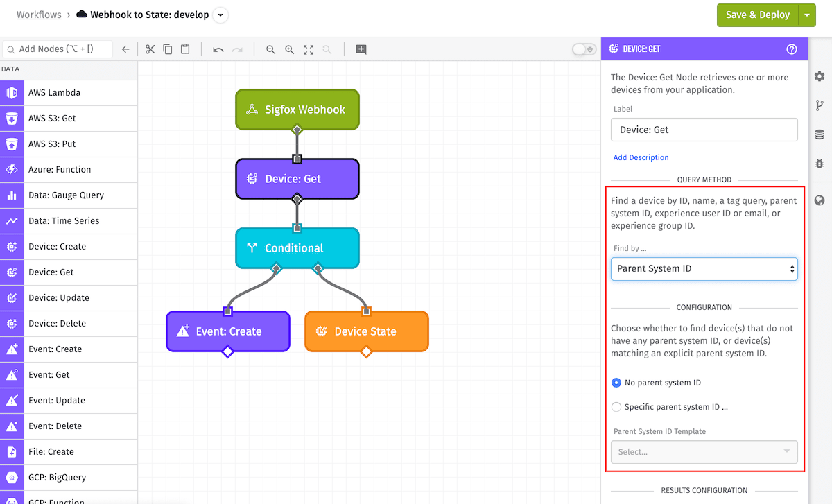Select Device: Delete palette node

point(69,324)
